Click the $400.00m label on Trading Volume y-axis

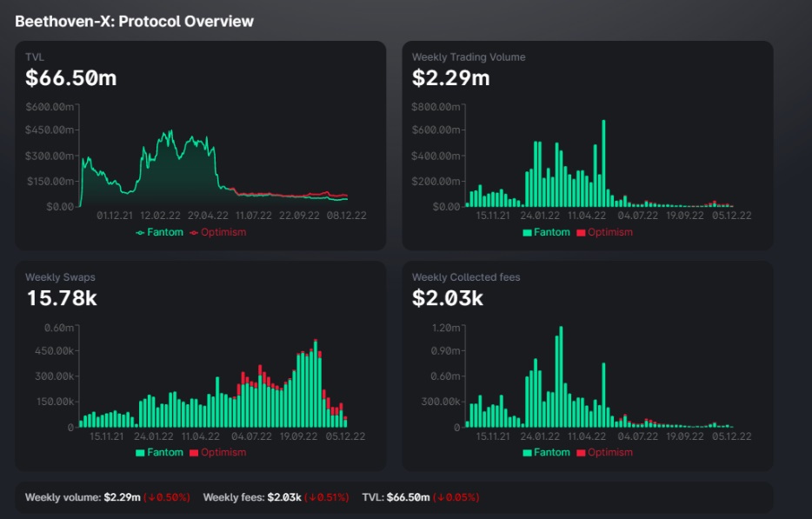coord(436,156)
